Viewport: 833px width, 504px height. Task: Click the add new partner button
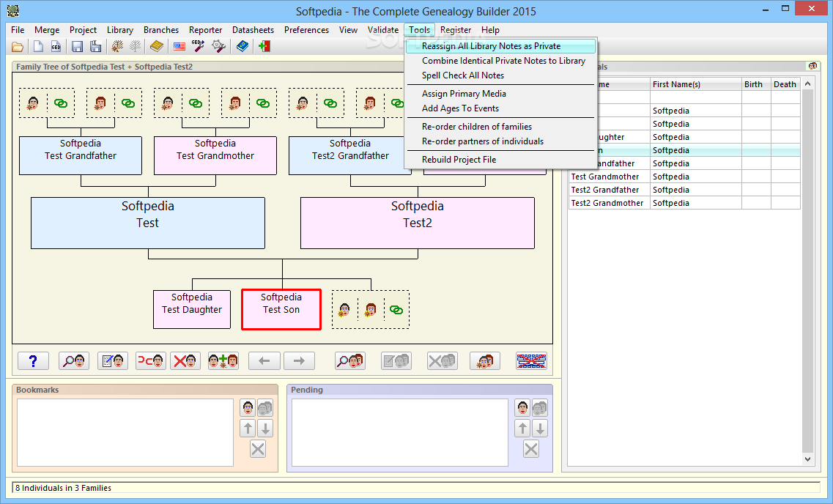coord(223,361)
